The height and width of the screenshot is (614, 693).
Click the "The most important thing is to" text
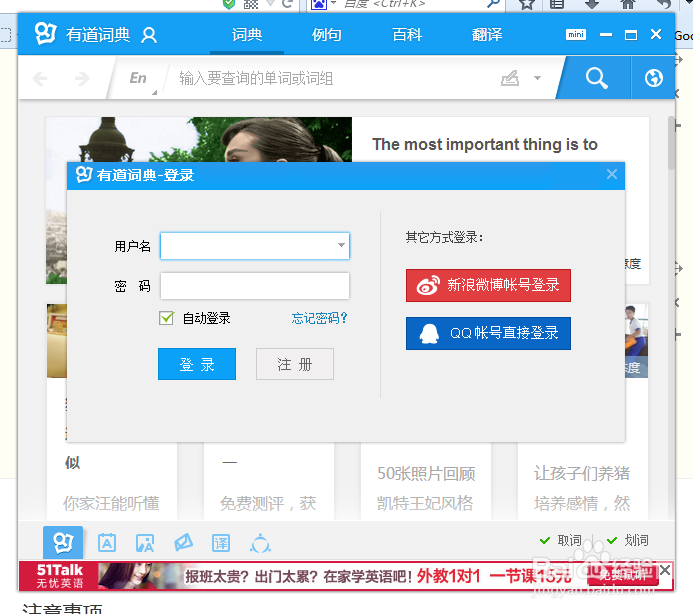pyautogui.click(x=485, y=145)
